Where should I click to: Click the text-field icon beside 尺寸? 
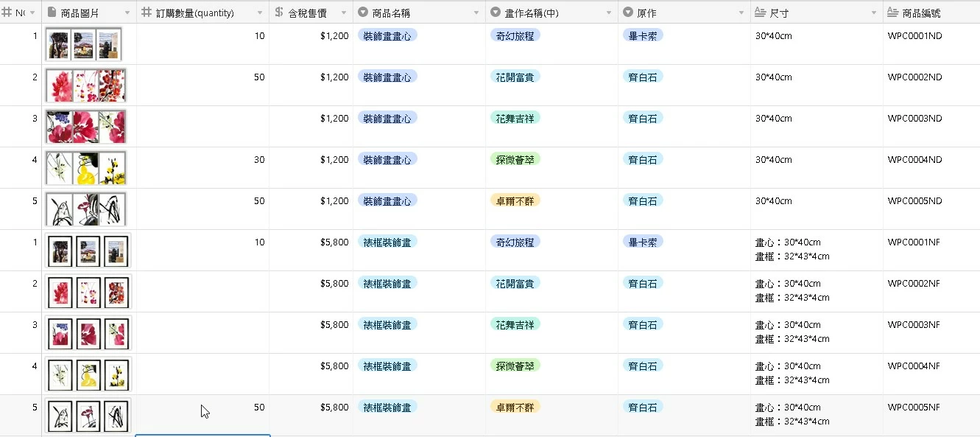click(761, 13)
